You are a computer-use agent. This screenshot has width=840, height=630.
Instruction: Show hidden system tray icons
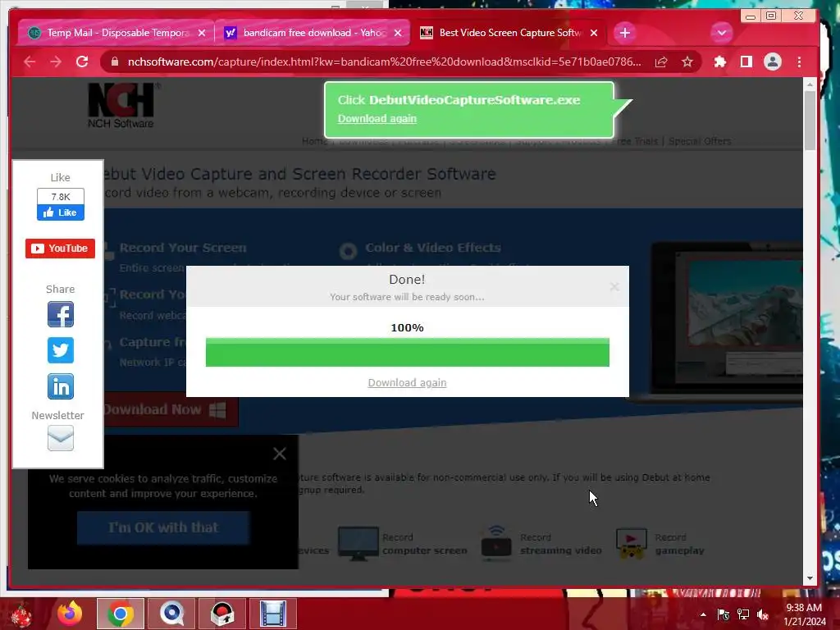(703, 614)
